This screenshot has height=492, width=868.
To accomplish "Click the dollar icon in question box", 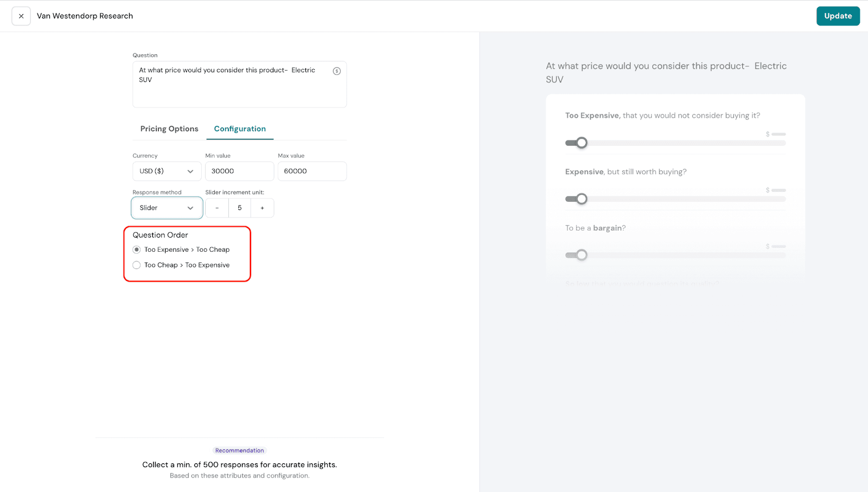I will (x=336, y=71).
